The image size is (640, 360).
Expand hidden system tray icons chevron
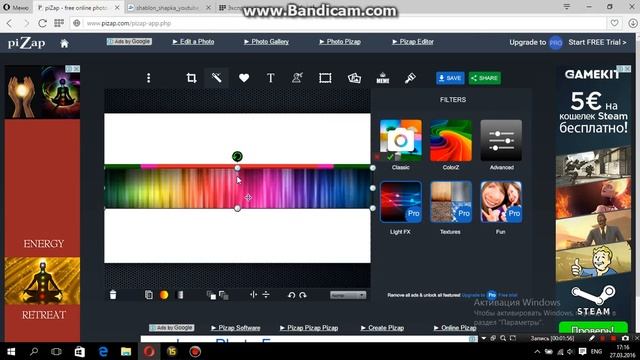pos(537,352)
